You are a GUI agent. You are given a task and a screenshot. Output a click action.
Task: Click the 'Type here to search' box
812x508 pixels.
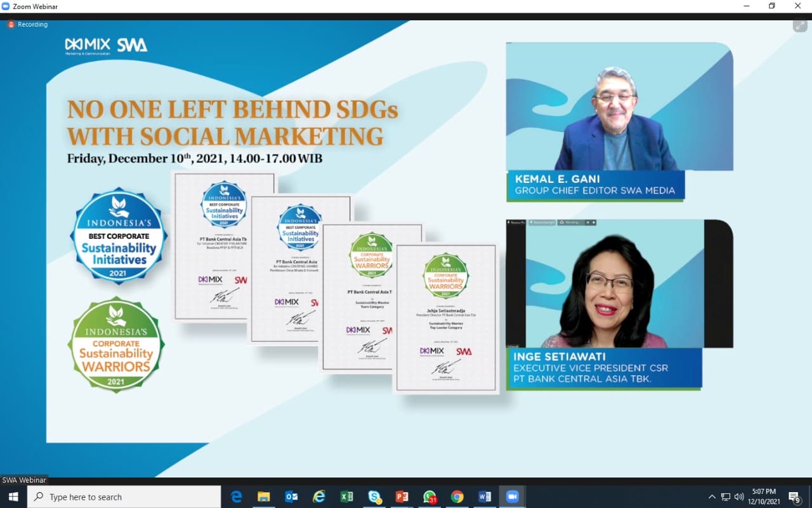point(124,497)
